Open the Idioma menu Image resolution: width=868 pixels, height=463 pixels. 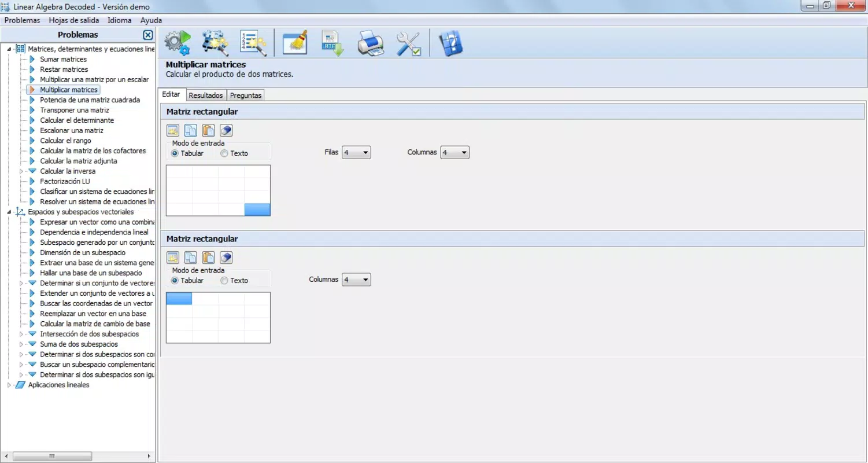pos(120,20)
